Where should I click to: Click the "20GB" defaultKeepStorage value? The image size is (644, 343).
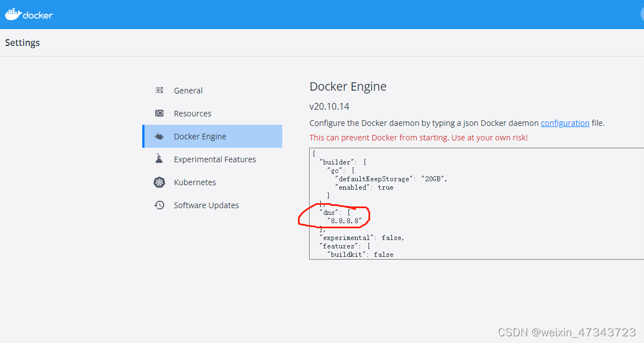[432, 179]
